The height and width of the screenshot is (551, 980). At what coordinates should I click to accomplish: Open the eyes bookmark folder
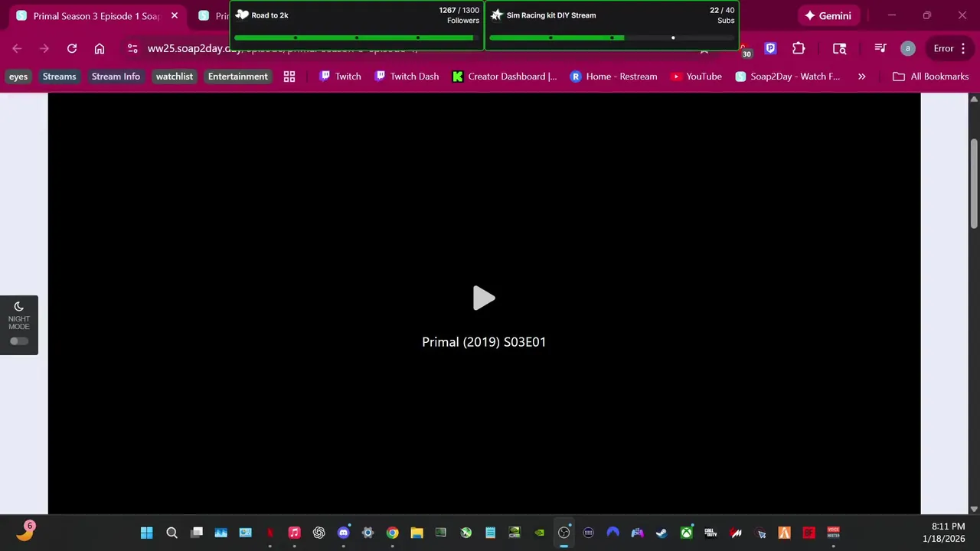[x=18, y=77]
